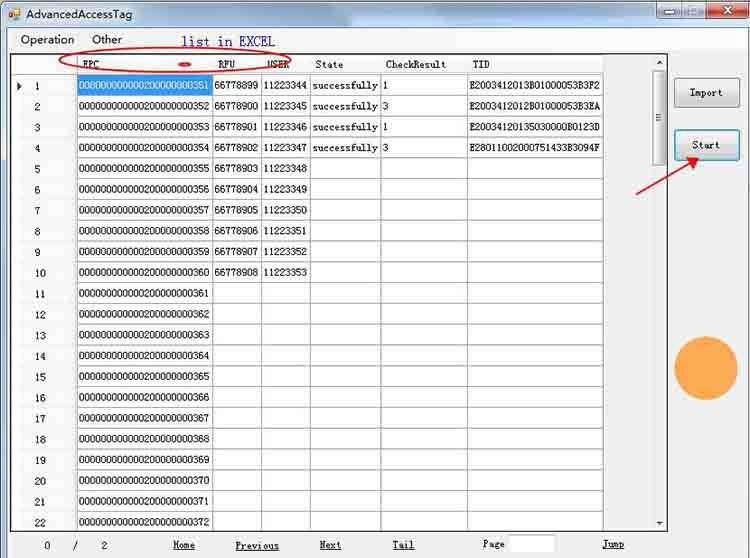This screenshot has height=558, width=750.
Task: Click the scrollbar up arrow
Action: pyautogui.click(x=660, y=63)
